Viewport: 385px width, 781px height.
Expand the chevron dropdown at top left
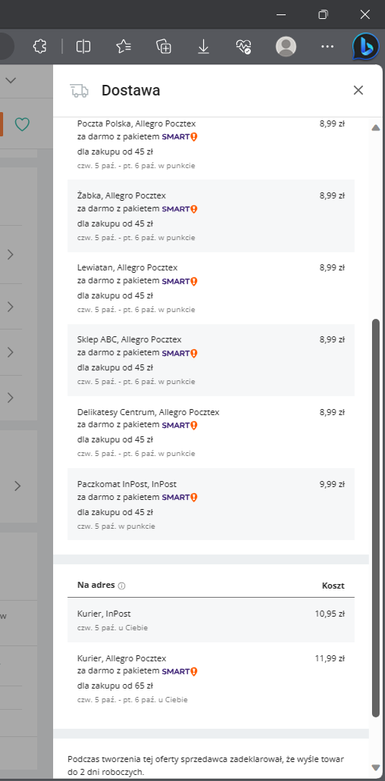point(10,80)
